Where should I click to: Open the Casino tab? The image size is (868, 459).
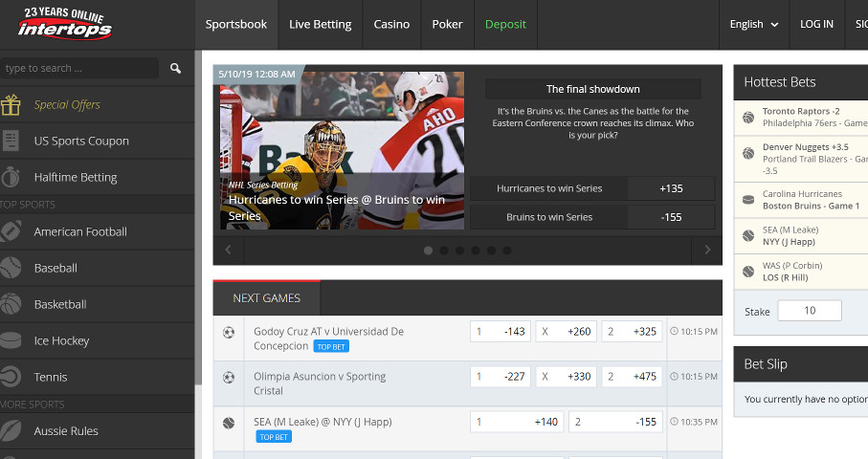click(391, 24)
